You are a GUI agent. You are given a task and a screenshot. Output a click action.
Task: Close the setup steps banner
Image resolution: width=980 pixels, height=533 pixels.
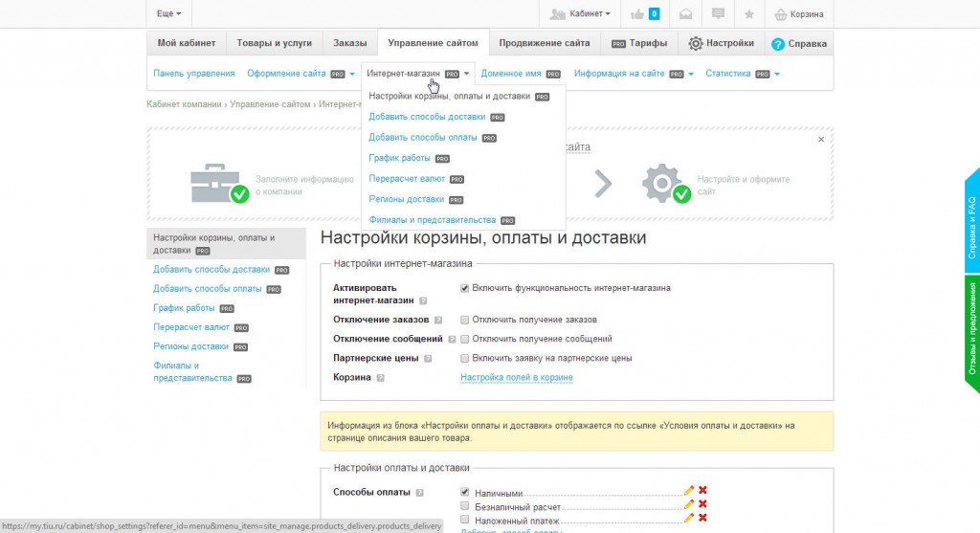coord(821,140)
